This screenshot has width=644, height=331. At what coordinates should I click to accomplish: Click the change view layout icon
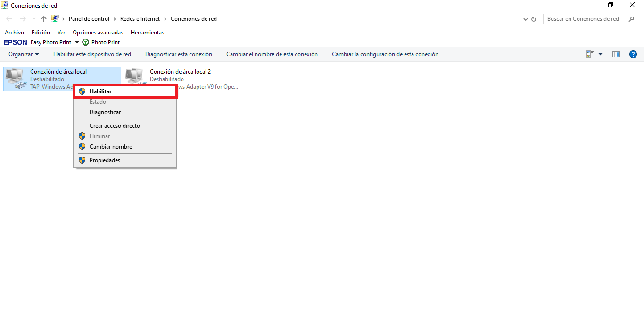(590, 54)
